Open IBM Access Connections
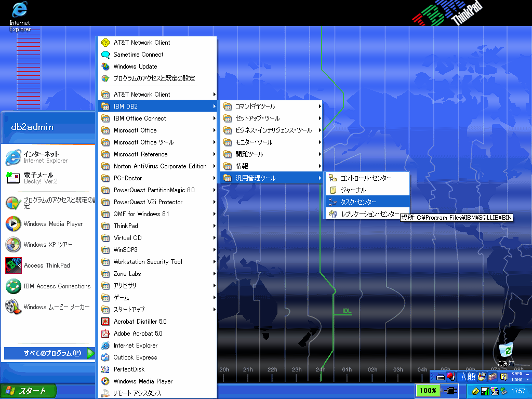This screenshot has height=399, width=532. [x=49, y=286]
